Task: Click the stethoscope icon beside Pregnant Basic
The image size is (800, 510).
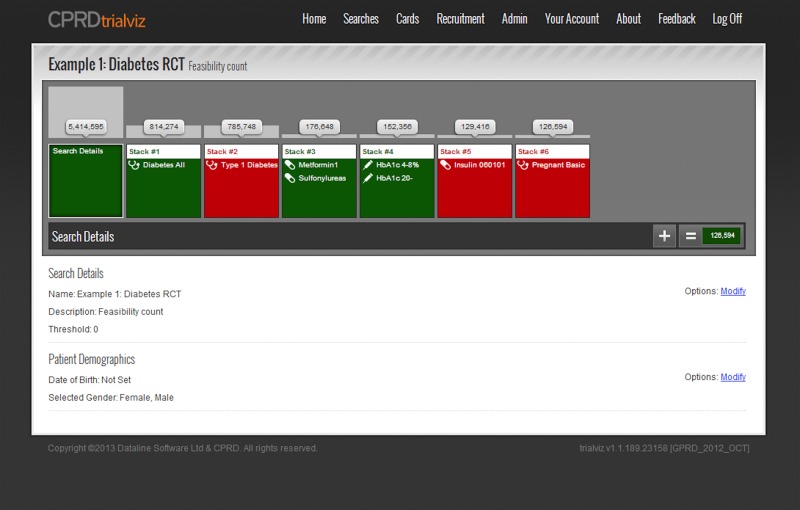Action: (x=523, y=165)
